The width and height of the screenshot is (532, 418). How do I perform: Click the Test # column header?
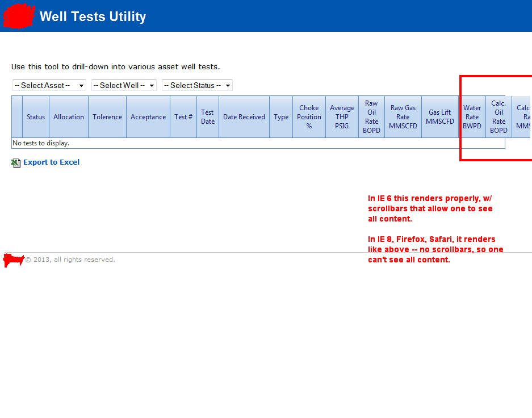pos(183,117)
